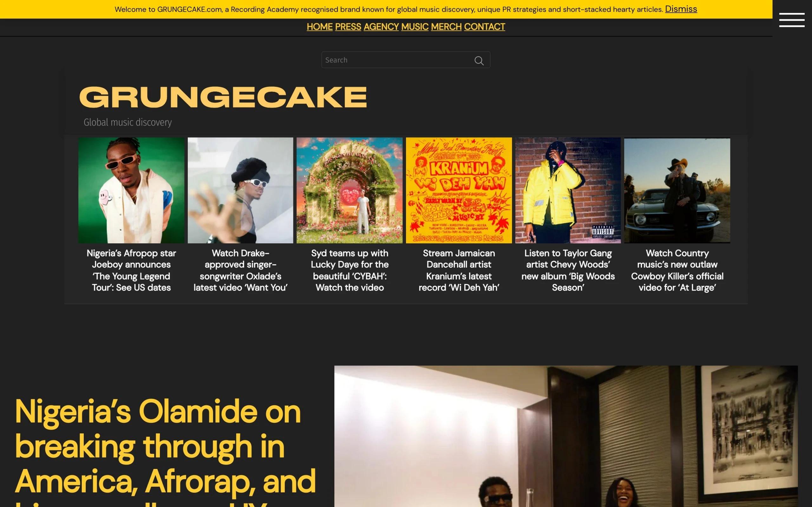
Task: Go to the PRESS page
Action: point(348,27)
